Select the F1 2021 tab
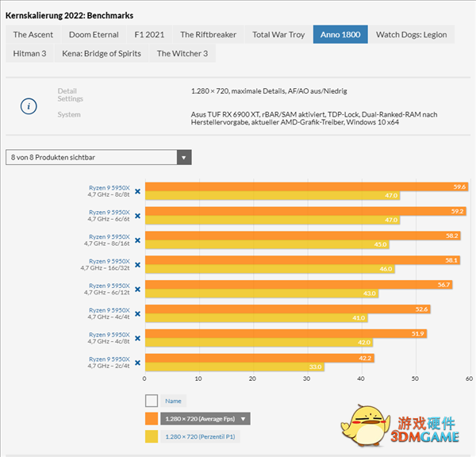 pos(149,35)
